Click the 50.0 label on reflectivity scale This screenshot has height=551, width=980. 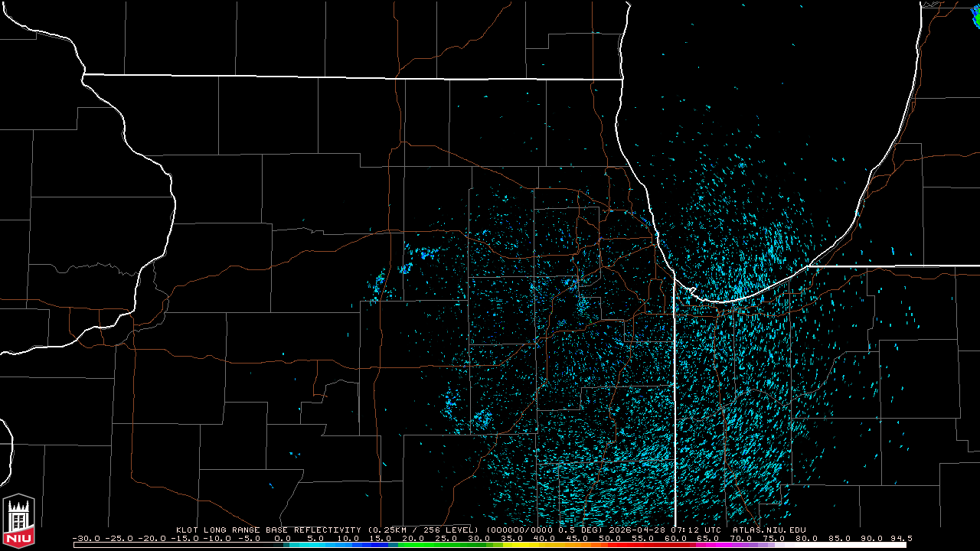point(610,538)
